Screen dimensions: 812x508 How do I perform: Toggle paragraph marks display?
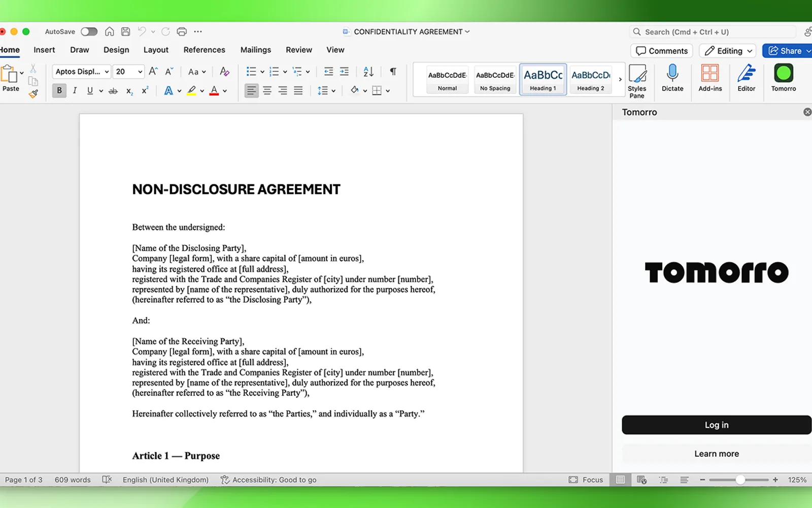click(x=393, y=72)
